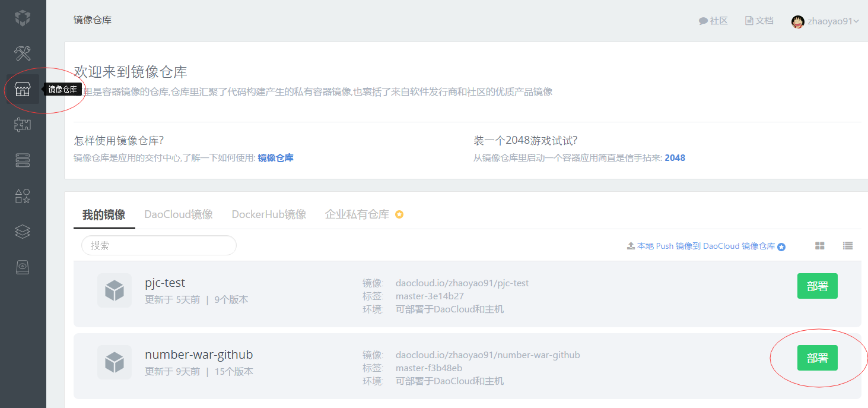
Task: Open the blue 2048 game link
Action: (x=675, y=158)
